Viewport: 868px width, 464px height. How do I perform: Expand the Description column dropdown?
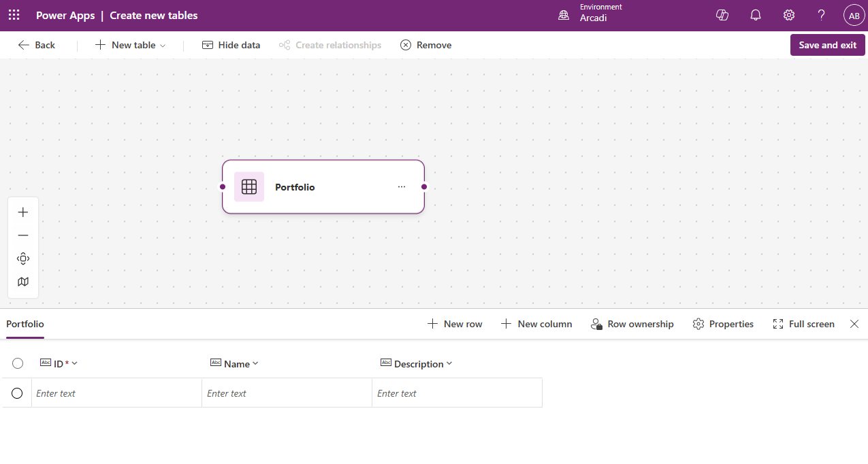(449, 363)
